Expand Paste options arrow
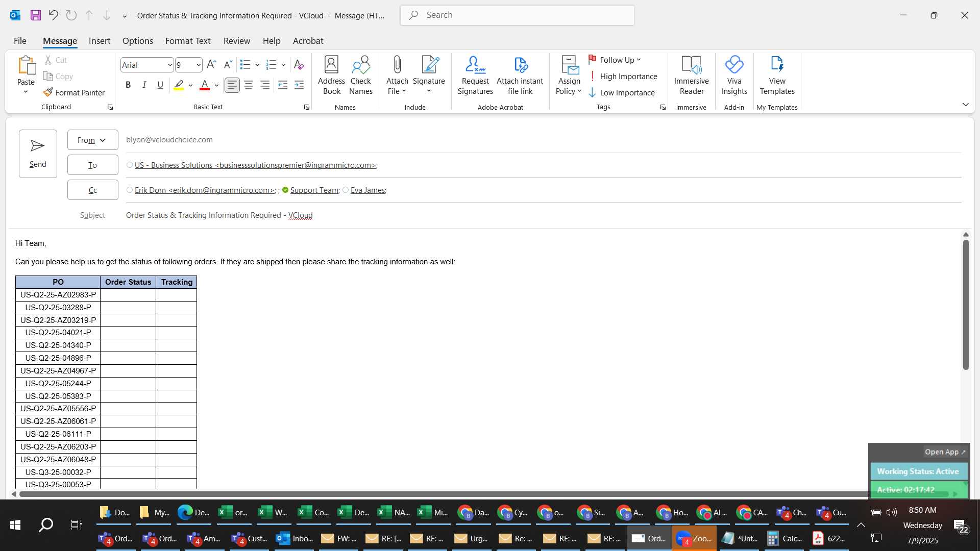The height and width of the screenshot is (551, 980). [x=26, y=92]
